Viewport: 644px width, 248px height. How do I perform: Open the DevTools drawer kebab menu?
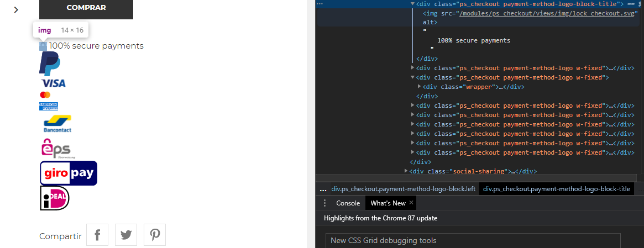tap(324, 203)
